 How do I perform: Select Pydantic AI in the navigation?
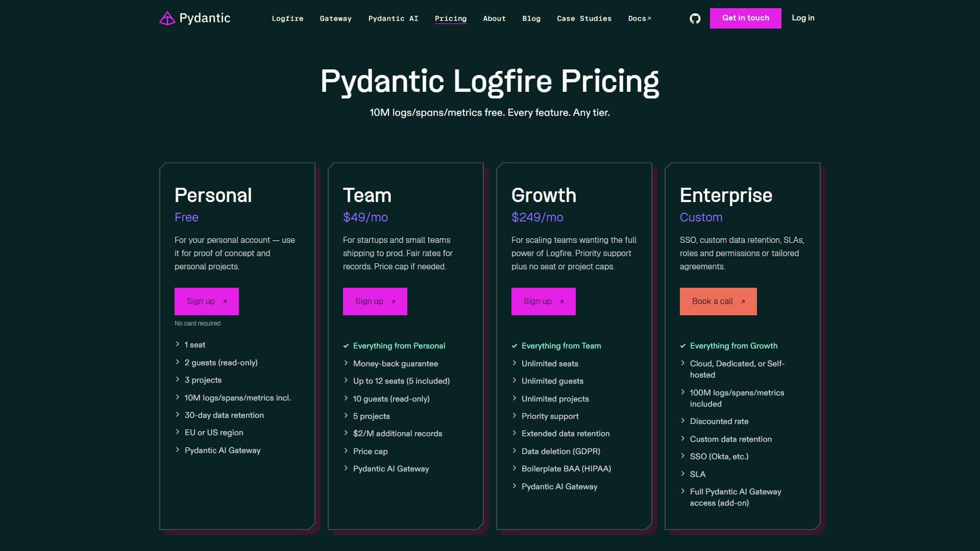(x=393, y=18)
